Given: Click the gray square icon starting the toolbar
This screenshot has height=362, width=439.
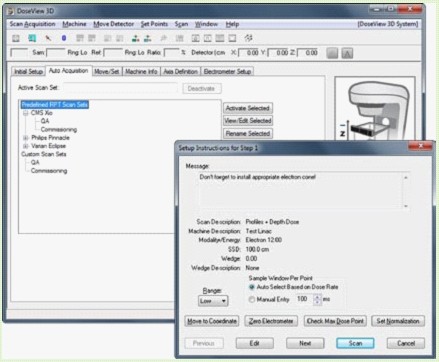Looking at the screenshot, I should tap(16, 38).
